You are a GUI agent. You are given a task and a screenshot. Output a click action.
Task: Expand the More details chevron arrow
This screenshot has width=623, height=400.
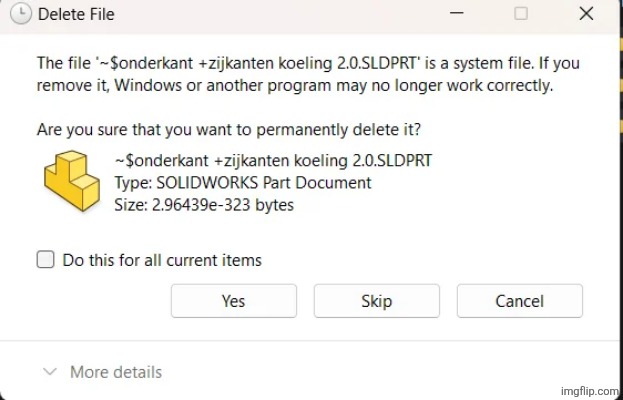tap(50, 372)
